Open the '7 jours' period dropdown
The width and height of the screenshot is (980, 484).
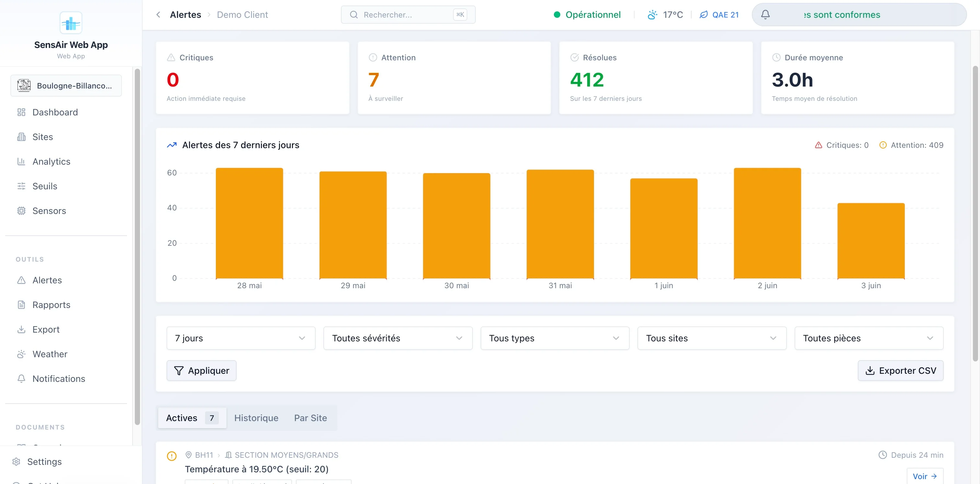(241, 338)
